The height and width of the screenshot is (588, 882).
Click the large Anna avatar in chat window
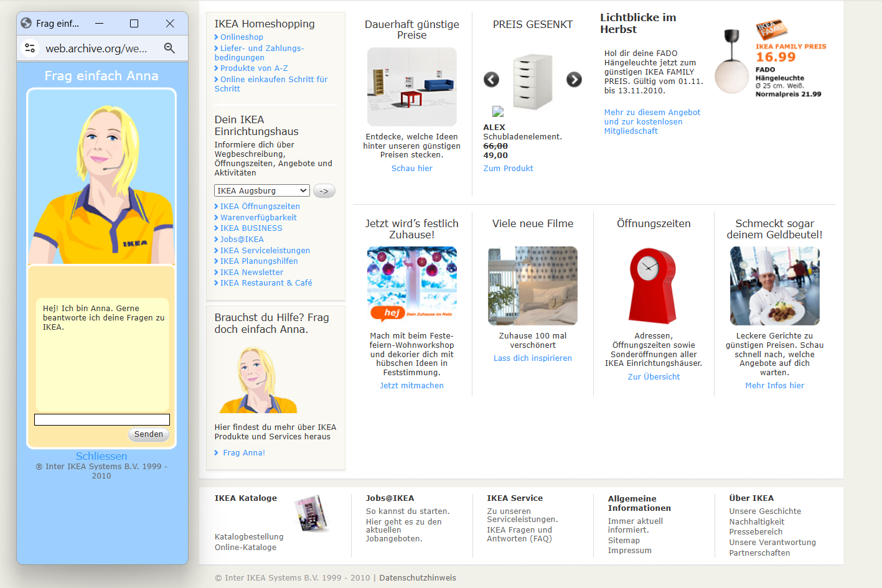point(101,178)
